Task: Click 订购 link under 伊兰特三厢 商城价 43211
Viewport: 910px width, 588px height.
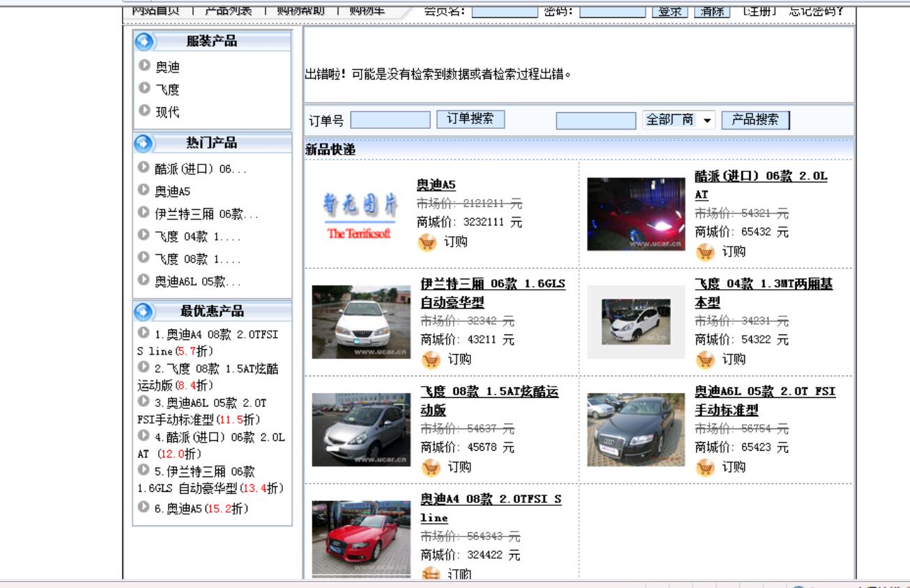Action: (460, 359)
